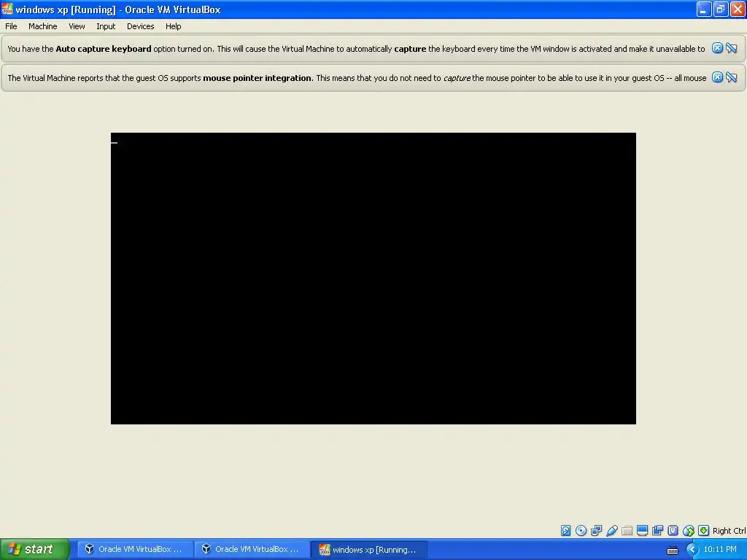
Task: Select windows xp [Running] taskbar button
Action: 368,549
